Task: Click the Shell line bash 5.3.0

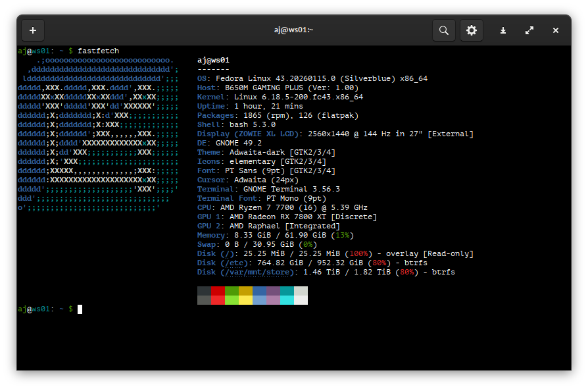Action: click(x=236, y=124)
